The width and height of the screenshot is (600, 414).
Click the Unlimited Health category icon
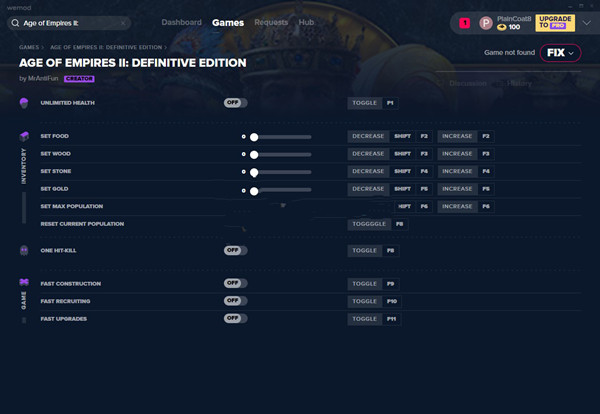pos(24,103)
